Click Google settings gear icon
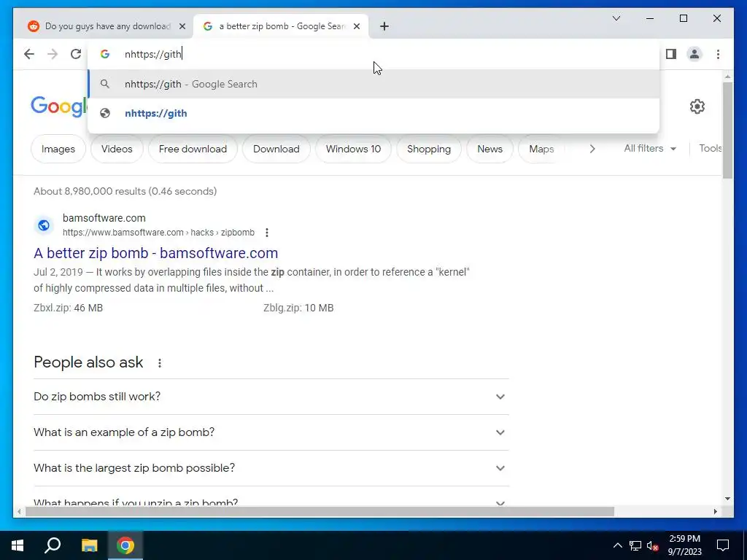This screenshot has height=560, width=747. (697, 106)
